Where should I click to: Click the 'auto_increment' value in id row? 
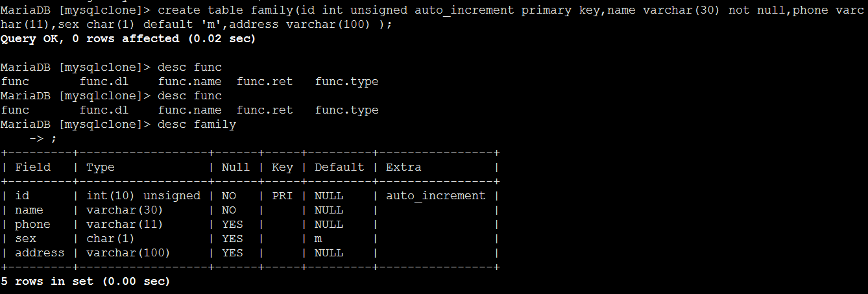coord(435,196)
